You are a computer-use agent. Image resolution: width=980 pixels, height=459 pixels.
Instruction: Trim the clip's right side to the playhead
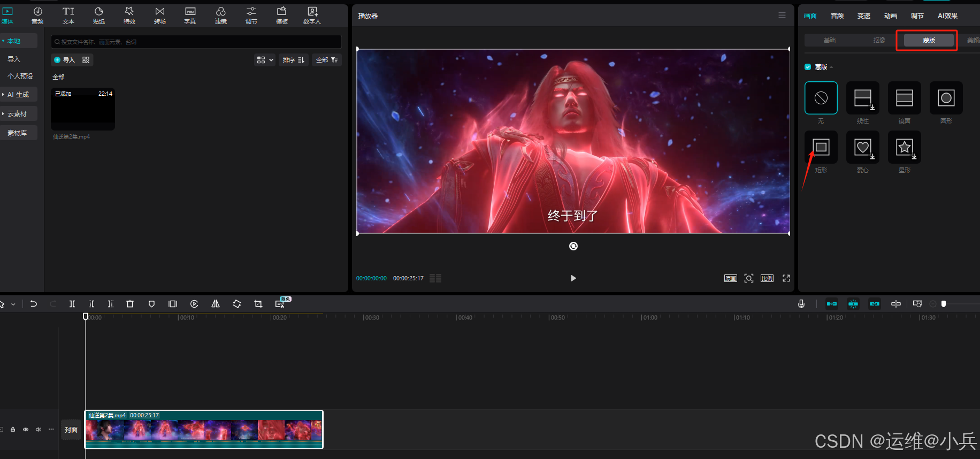(x=111, y=304)
